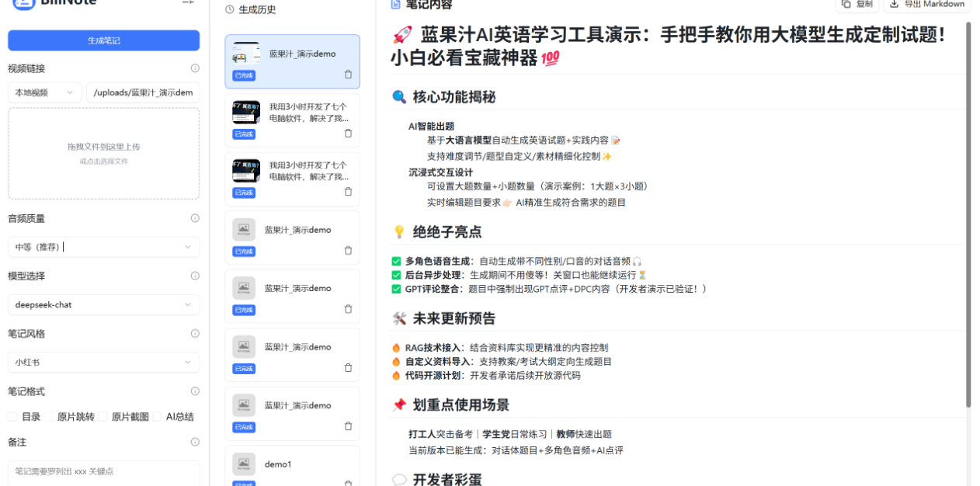Delete the selected 蓝果汁_演示demo history entry
980x486 pixels.
point(348,75)
